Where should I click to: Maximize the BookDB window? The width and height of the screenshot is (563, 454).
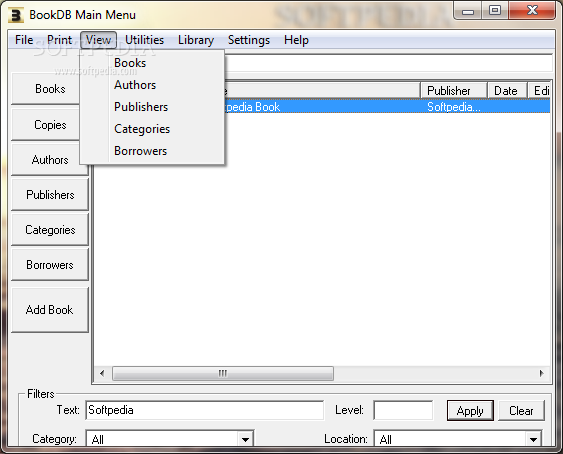495,11
